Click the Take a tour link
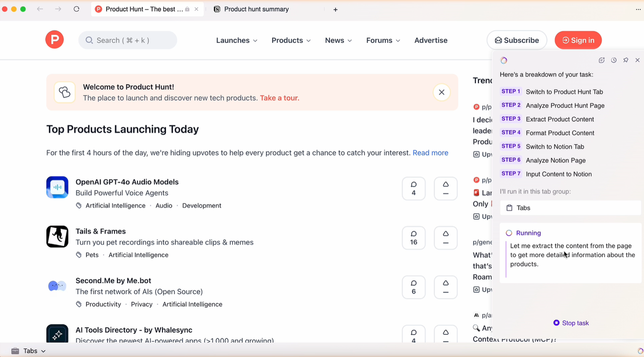The image size is (644, 357). [x=279, y=98]
